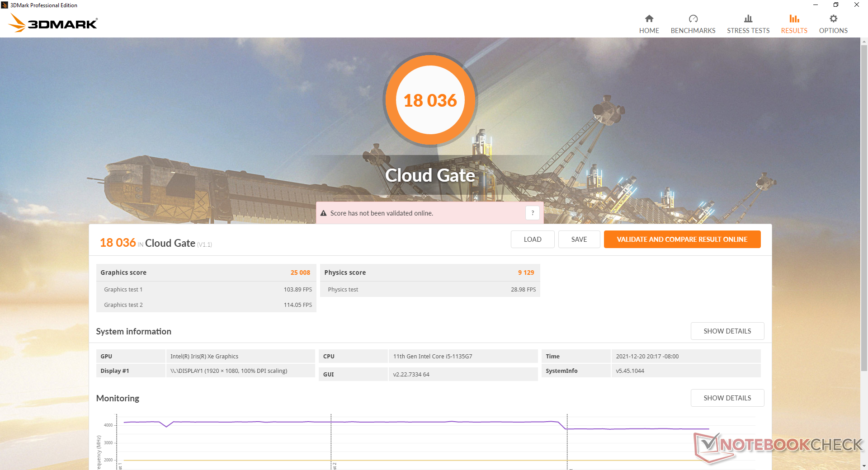868x470 pixels.
Task: Click the orange 18 036 score circle
Action: pyautogui.click(x=430, y=100)
